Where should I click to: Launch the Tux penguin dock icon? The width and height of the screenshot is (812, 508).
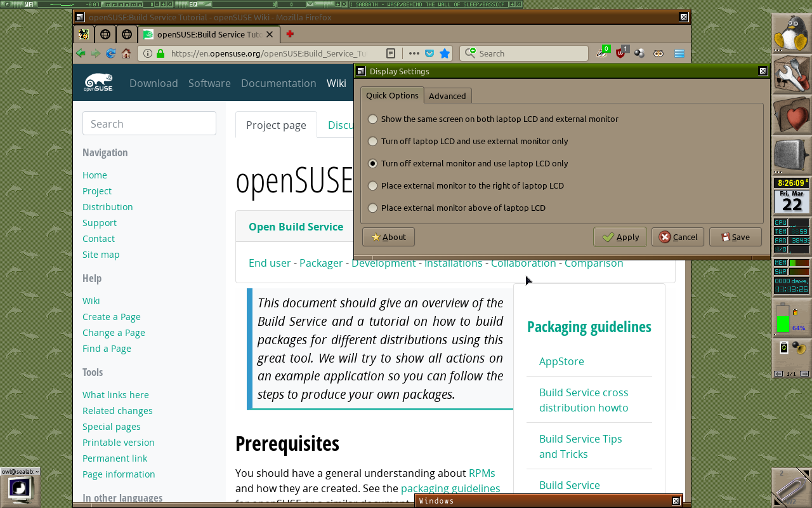(x=791, y=33)
